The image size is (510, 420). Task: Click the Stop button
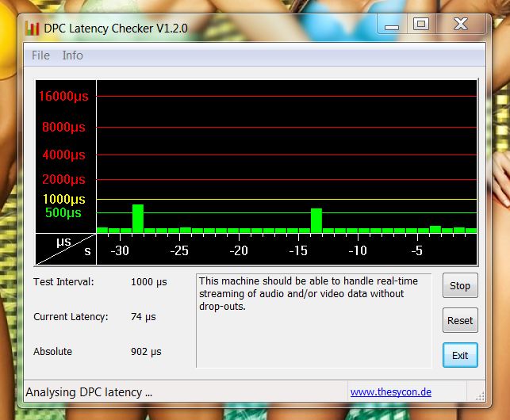pyautogui.click(x=460, y=286)
